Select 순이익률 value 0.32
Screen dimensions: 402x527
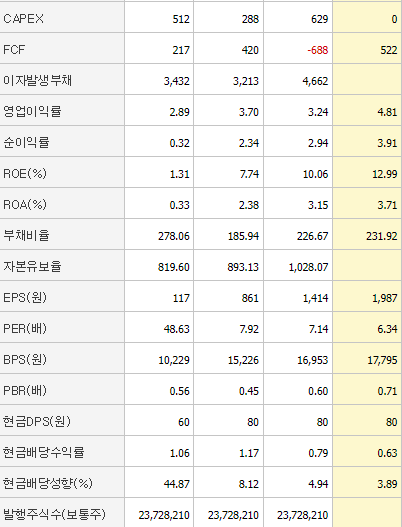[x=179, y=143]
